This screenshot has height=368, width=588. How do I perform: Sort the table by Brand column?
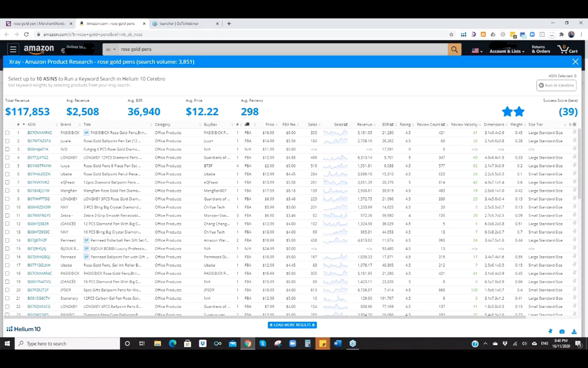(66, 124)
